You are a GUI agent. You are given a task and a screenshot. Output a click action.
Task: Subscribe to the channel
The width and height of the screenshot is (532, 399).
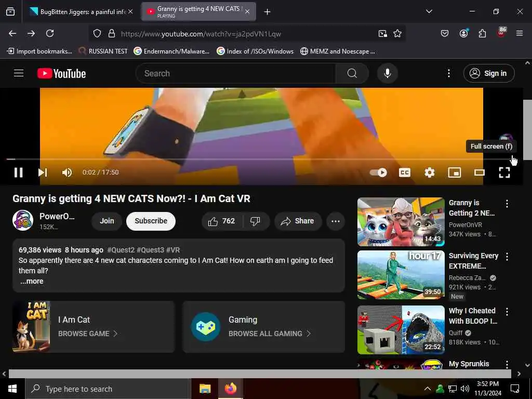coord(151,221)
